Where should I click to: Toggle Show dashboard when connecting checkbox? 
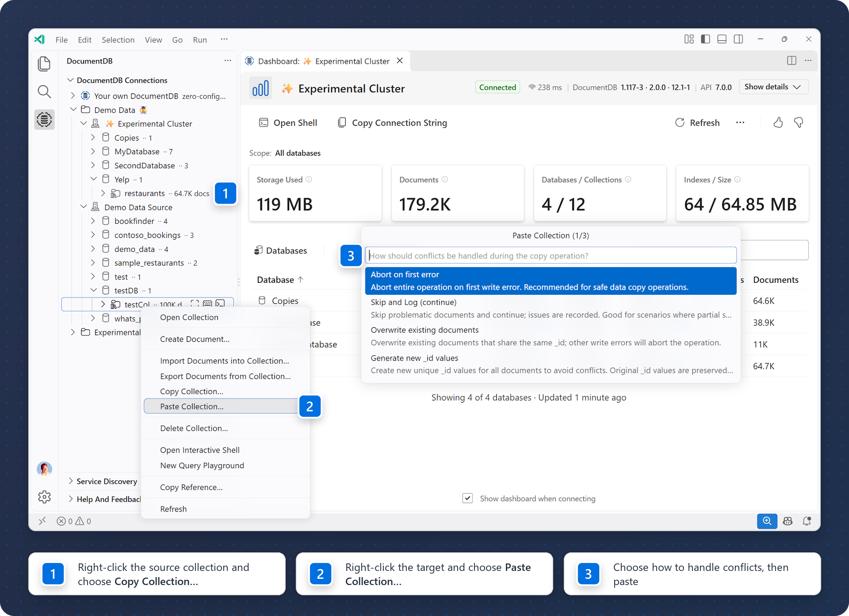click(467, 498)
